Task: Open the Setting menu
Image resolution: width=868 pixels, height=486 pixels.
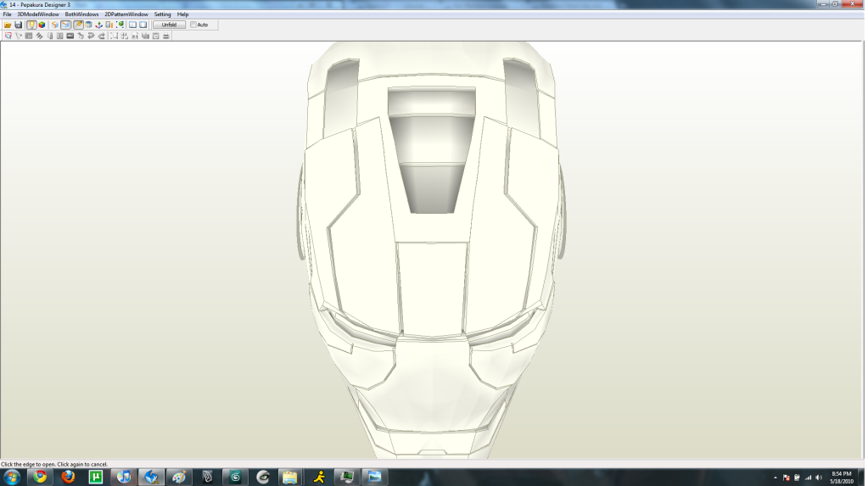Action: (x=162, y=14)
